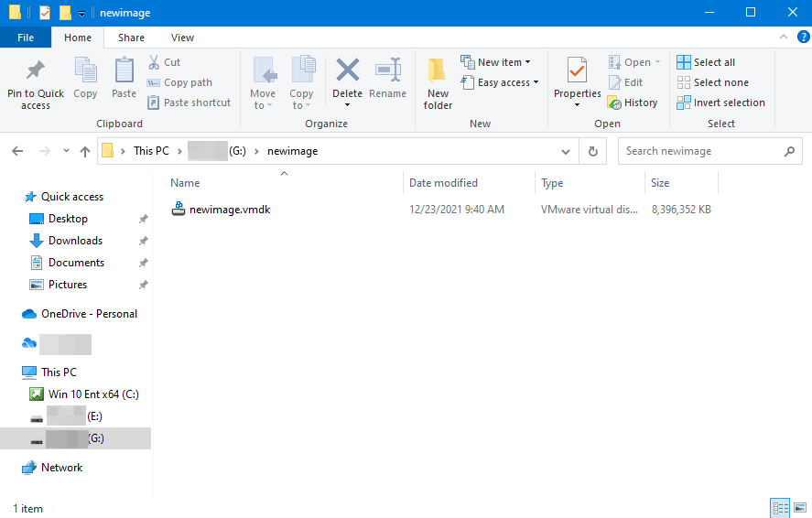Screen dimensions: 812x518
Task: Switch to the Share ribbon tab
Action: coord(131,38)
